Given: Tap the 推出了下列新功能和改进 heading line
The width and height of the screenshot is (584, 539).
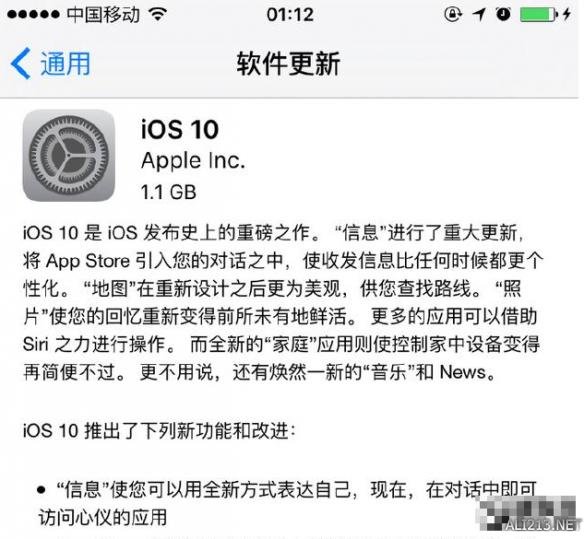Looking at the screenshot, I should tap(159, 431).
